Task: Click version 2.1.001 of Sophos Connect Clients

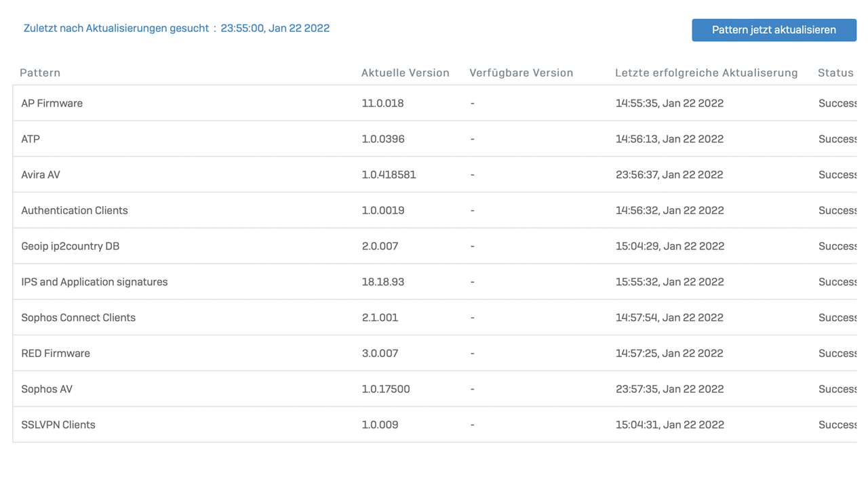Action: [x=380, y=318]
